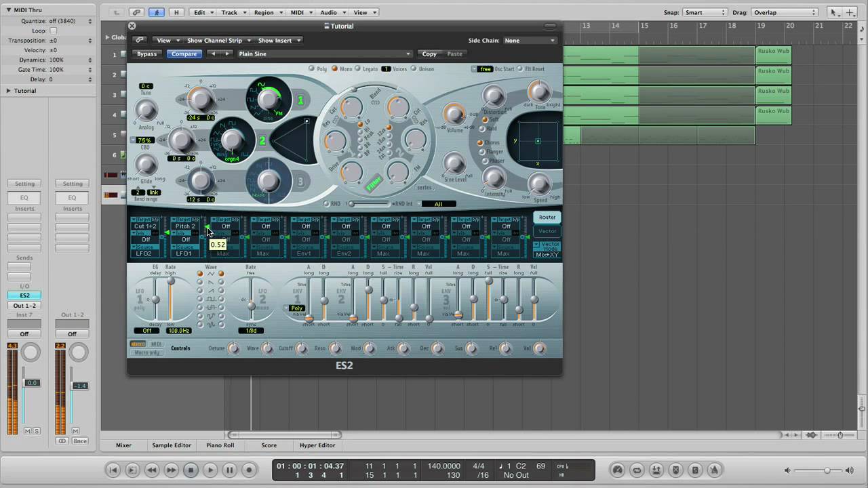Click the master volume slider
Viewport: 868px width, 488px height.
(x=826, y=470)
